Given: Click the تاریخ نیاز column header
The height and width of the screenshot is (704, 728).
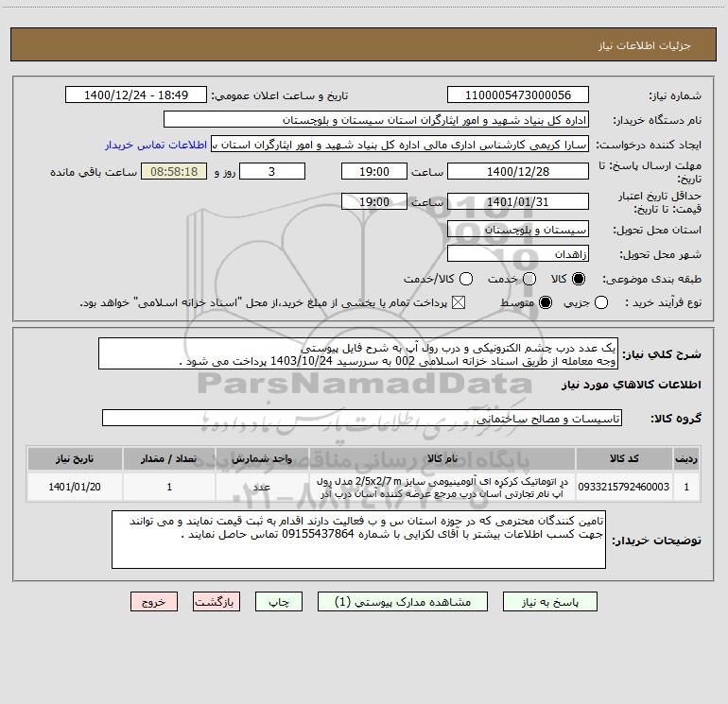Looking at the screenshot, I should click(75, 459).
